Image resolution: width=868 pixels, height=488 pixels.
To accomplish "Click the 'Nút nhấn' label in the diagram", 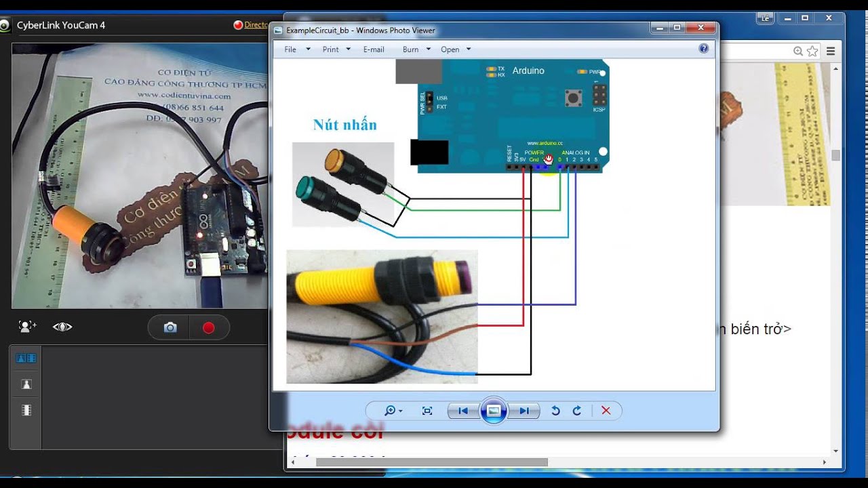I will [344, 125].
